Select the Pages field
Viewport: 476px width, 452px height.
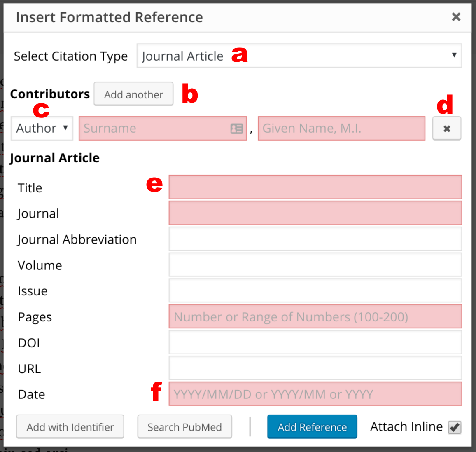[x=315, y=316]
